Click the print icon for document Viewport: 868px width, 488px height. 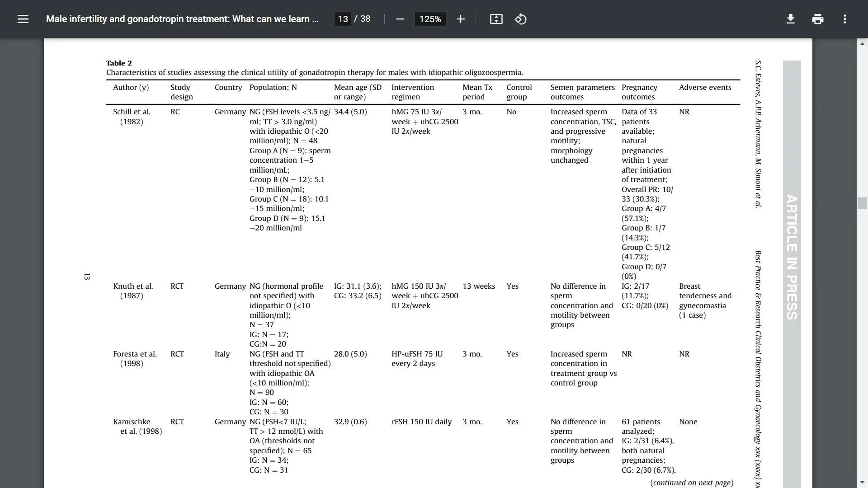point(818,19)
